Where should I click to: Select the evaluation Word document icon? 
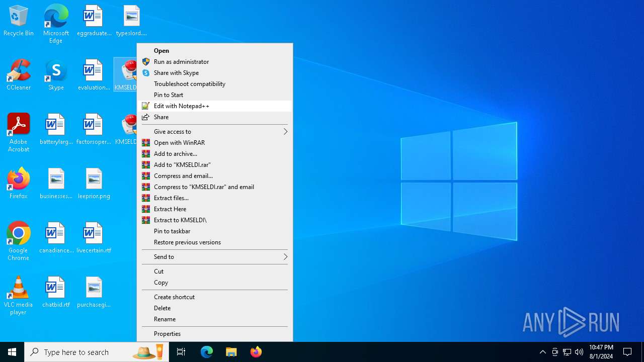94,75
